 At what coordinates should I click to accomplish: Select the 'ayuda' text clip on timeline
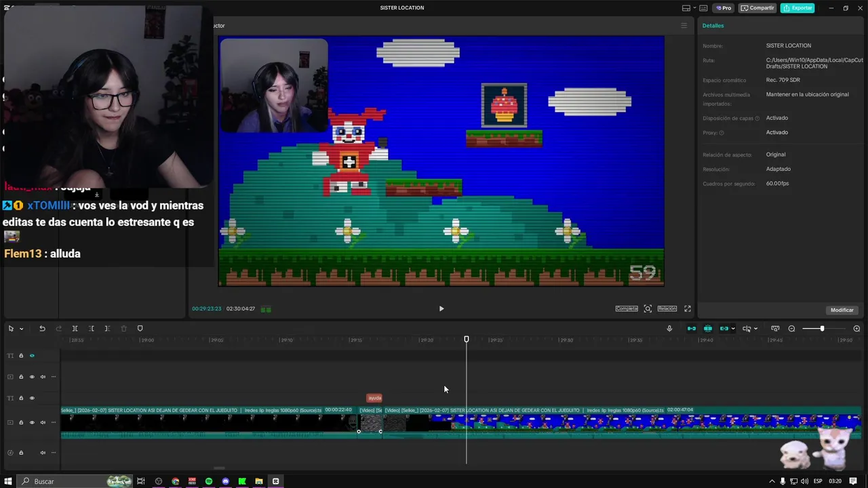point(374,398)
